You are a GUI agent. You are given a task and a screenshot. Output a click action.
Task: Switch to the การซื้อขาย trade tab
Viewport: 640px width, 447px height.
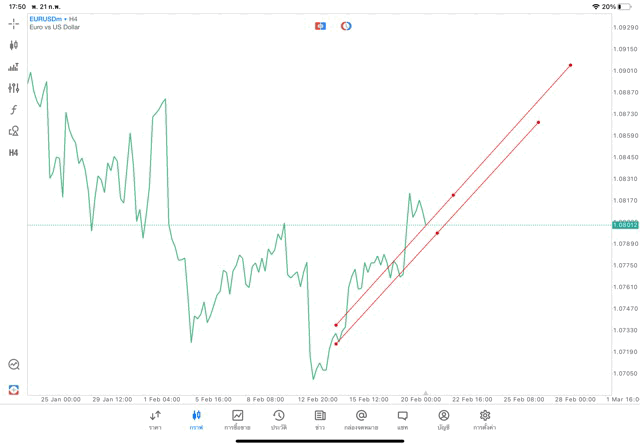tap(237, 420)
